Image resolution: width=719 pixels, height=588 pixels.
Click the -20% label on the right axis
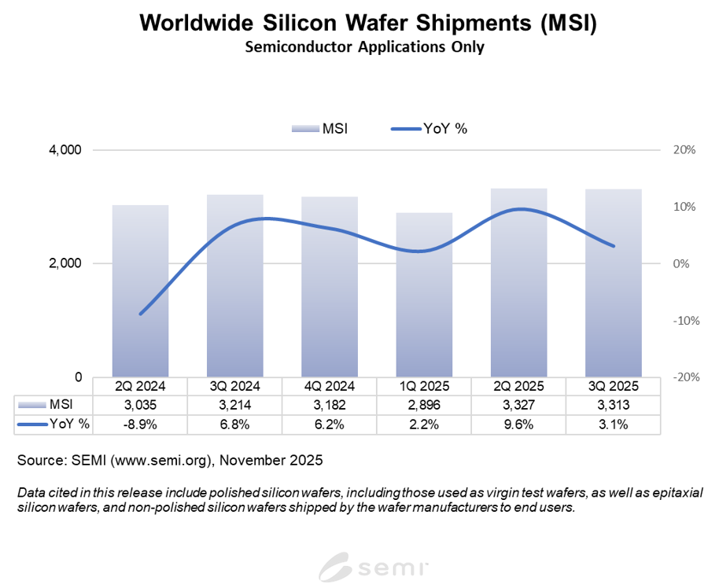tap(681, 377)
